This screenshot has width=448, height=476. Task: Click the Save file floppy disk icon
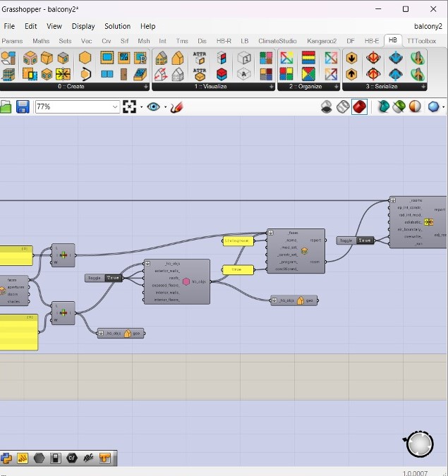tap(23, 107)
